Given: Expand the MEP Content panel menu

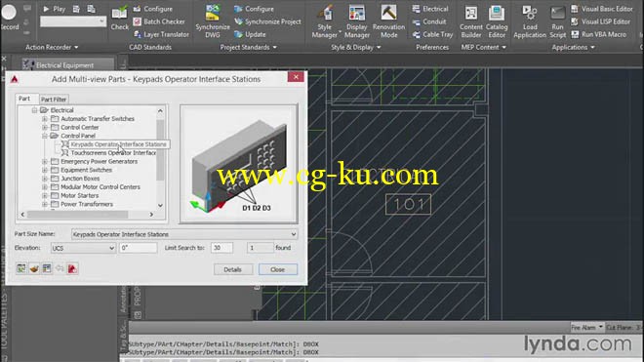Looking at the screenshot, I should (x=483, y=47).
